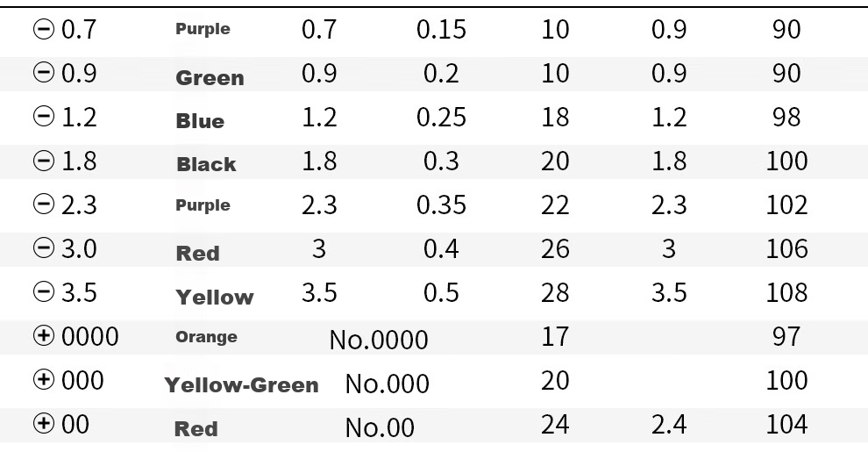Click the 2.4 value in bottom row
The height and width of the screenshot is (452, 868).
pos(669,424)
